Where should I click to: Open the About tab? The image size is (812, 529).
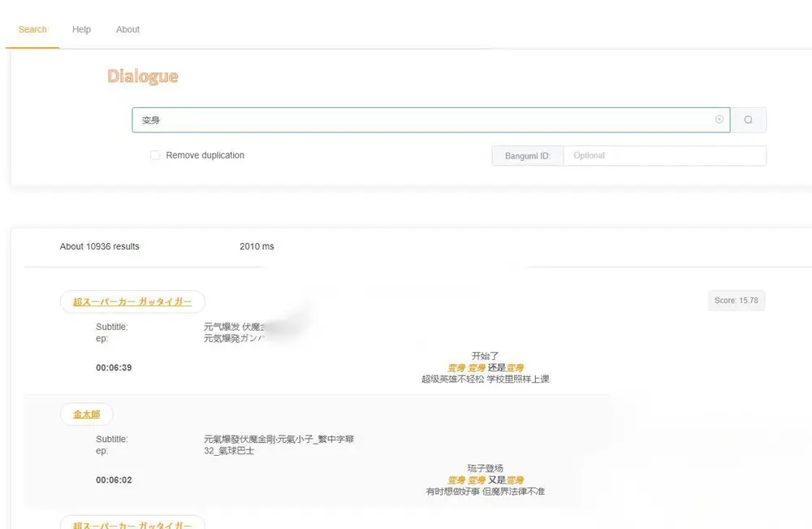point(128,29)
